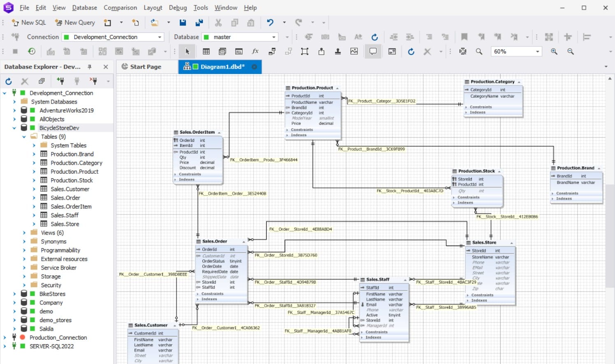Select FK_Order_StoreId_4E88ABD4 relation label
The width and height of the screenshot is (615, 364).
click(300, 229)
